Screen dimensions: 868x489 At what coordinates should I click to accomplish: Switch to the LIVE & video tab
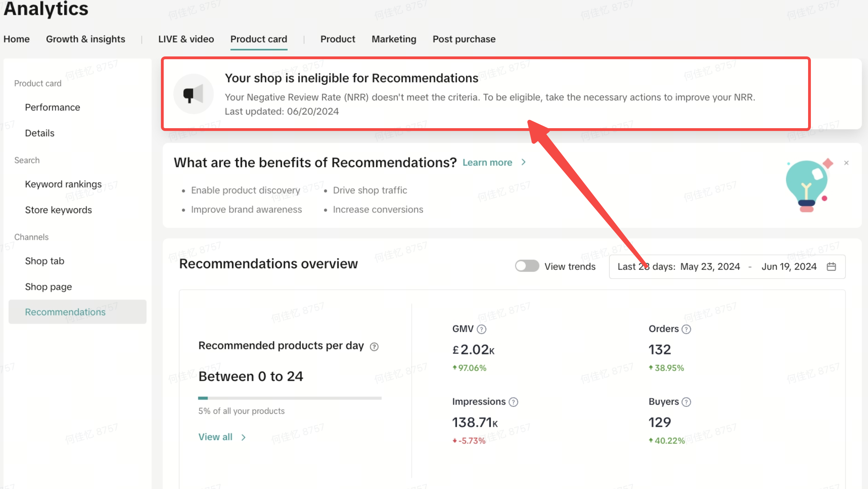(186, 39)
